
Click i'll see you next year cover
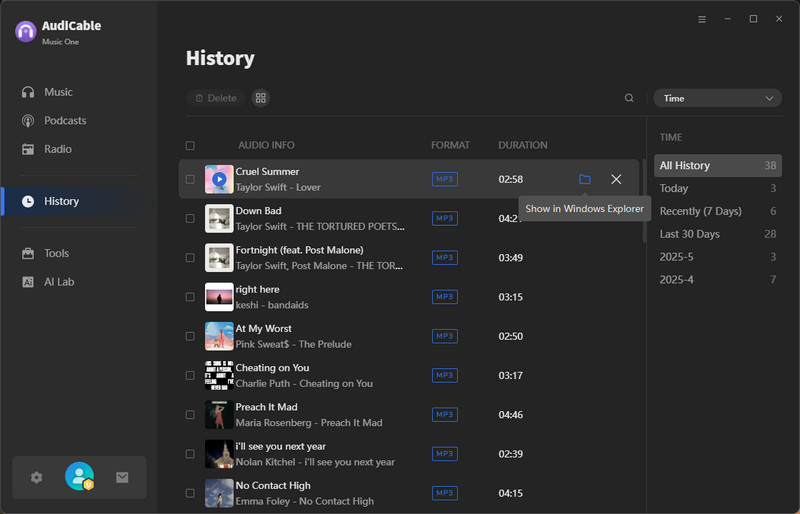pyautogui.click(x=219, y=454)
